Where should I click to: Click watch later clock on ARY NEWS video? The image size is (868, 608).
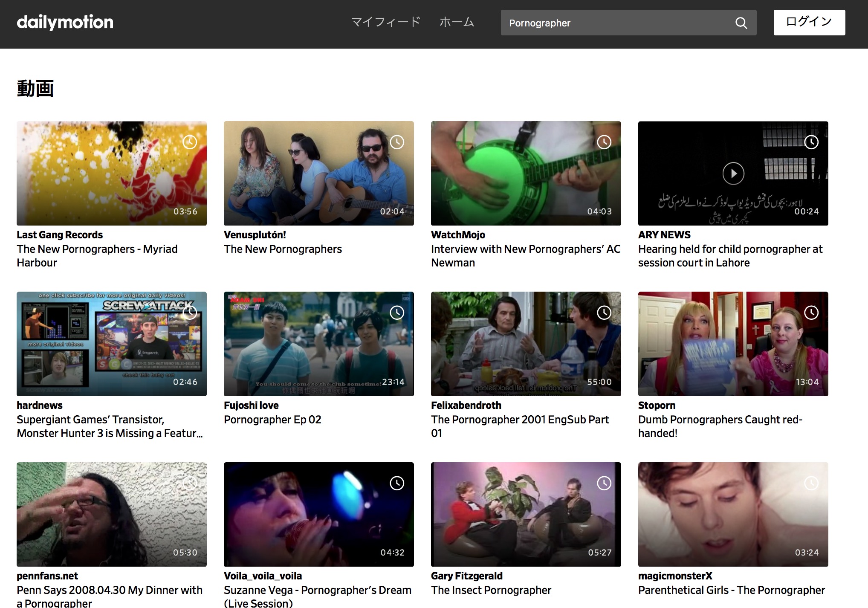coord(811,142)
